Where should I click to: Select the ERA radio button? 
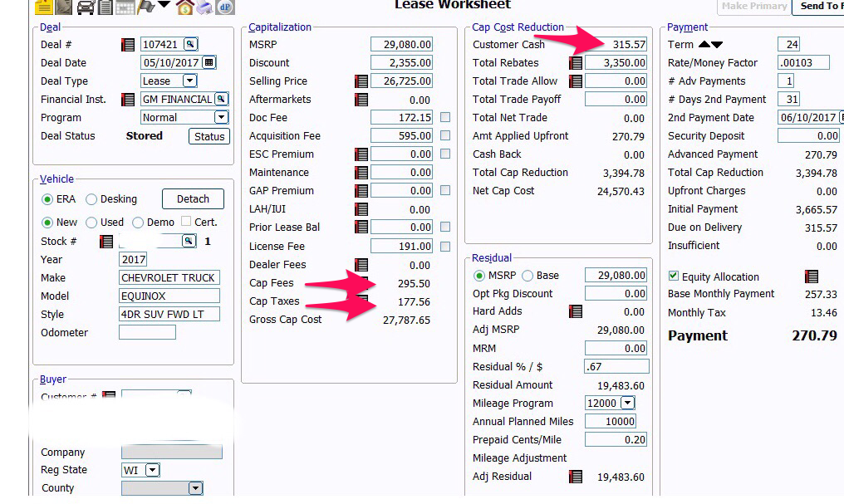tap(47, 199)
